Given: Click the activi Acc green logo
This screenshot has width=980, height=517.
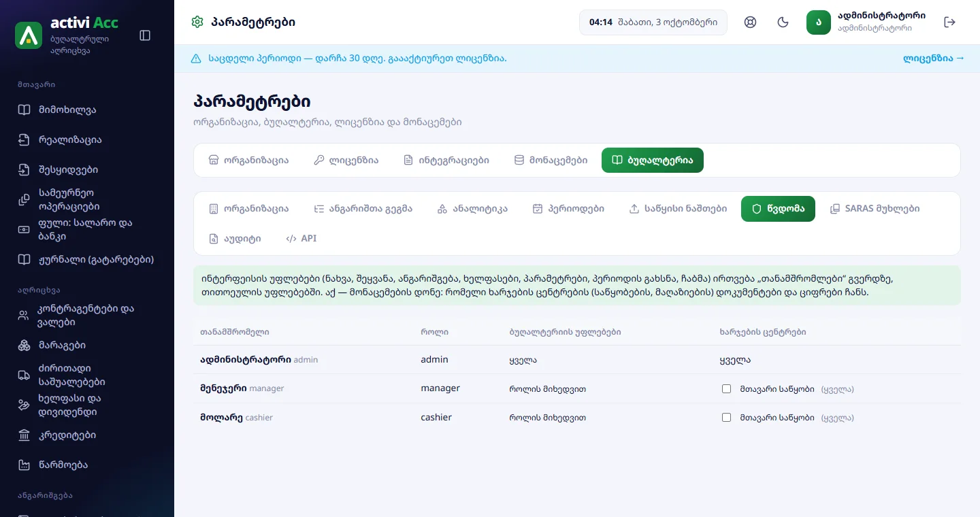Looking at the screenshot, I should tap(29, 35).
